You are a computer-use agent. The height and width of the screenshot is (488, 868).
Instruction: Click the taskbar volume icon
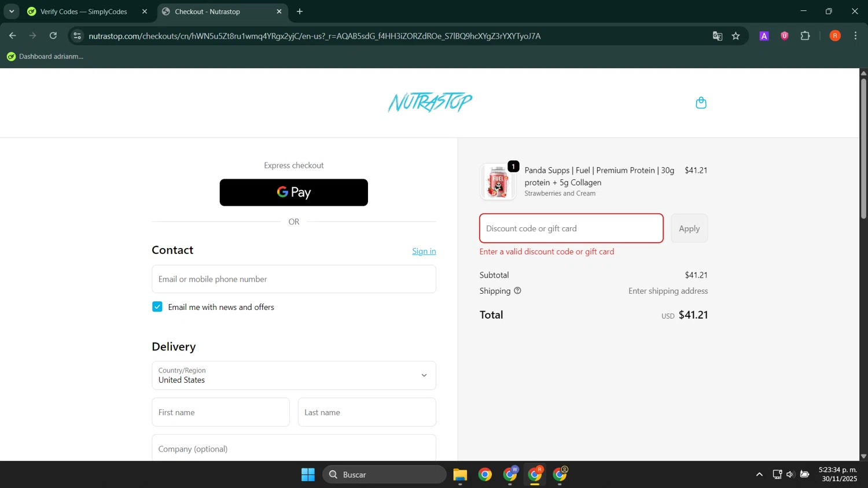pos(790,475)
